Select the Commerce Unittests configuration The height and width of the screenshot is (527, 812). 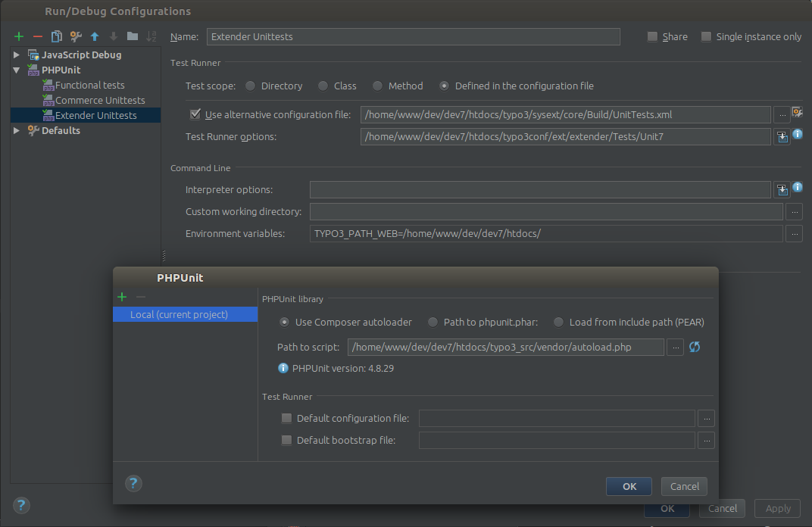100,100
